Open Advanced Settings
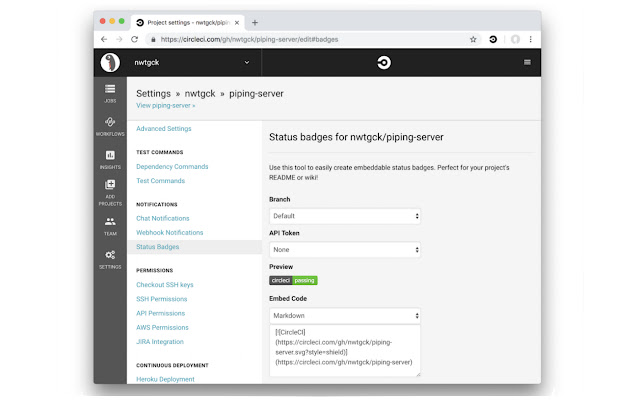Screen dimensions: 640x400 164,129
